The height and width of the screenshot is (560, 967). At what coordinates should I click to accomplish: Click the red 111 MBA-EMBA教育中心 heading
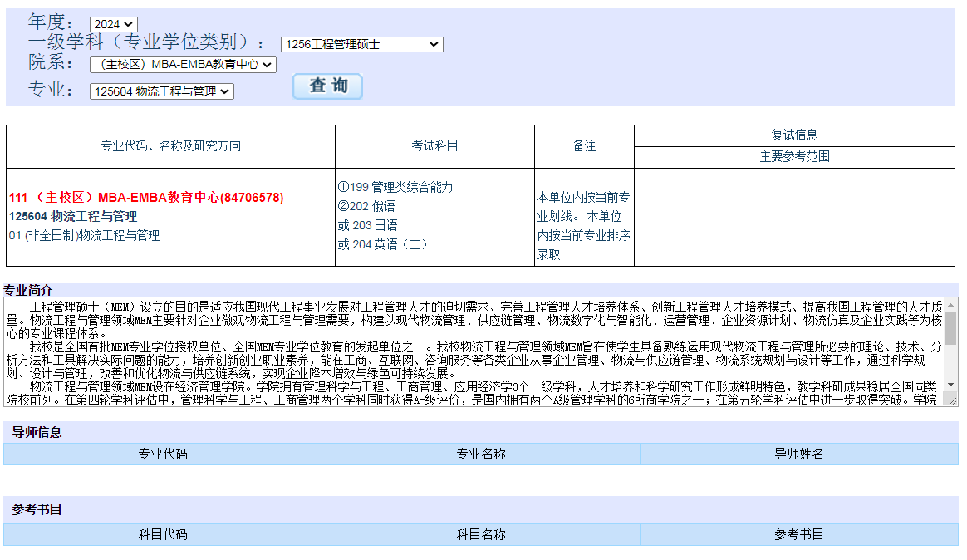point(146,198)
